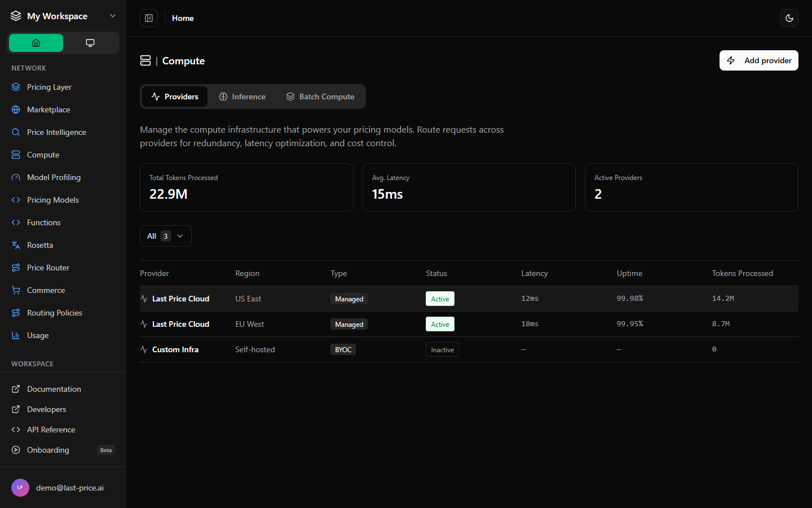Click the Total Tokens Processed 22.9M card

(x=246, y=187)
